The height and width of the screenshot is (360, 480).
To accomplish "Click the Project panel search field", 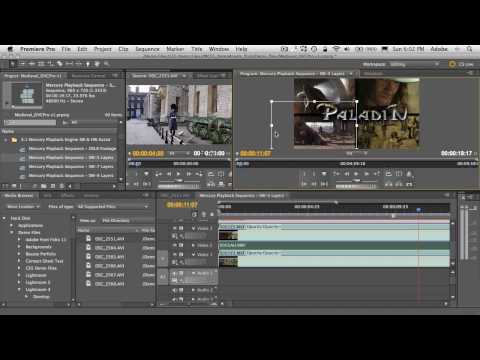I will pos(30,123).
